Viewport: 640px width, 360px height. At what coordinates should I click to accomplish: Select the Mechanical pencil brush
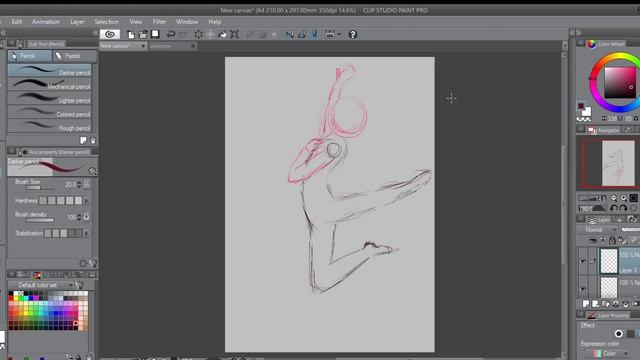[x=49, y=84]
